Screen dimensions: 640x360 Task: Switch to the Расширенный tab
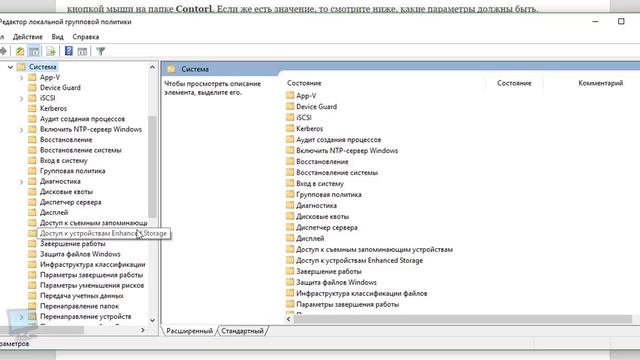[x=189, y=331]
